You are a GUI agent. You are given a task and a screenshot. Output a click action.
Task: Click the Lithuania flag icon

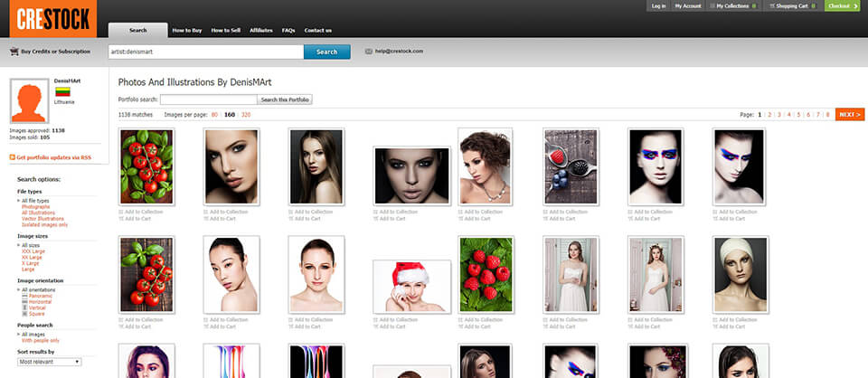[63, 92]
